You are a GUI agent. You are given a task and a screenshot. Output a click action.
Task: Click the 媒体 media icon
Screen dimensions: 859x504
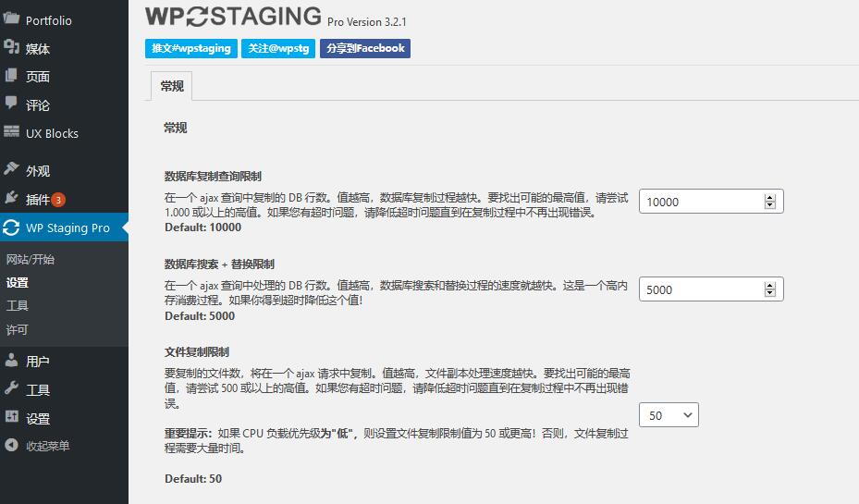point(11,46)
